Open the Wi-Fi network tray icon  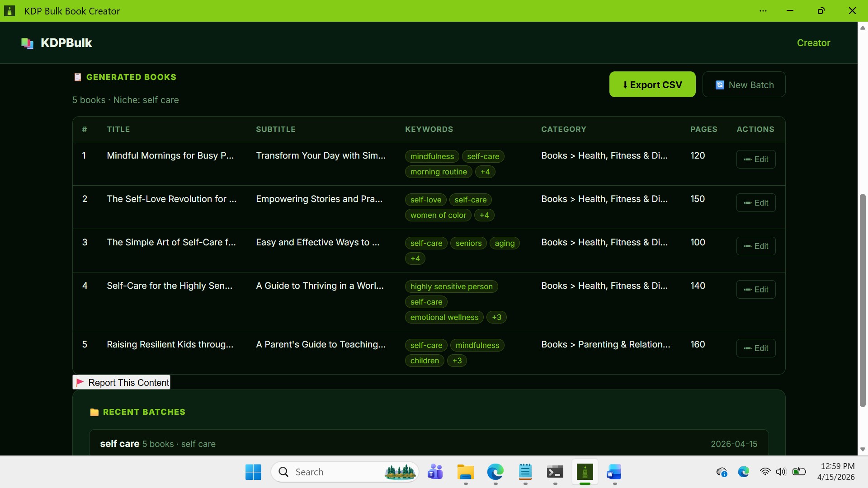click(x=765, y=472)
